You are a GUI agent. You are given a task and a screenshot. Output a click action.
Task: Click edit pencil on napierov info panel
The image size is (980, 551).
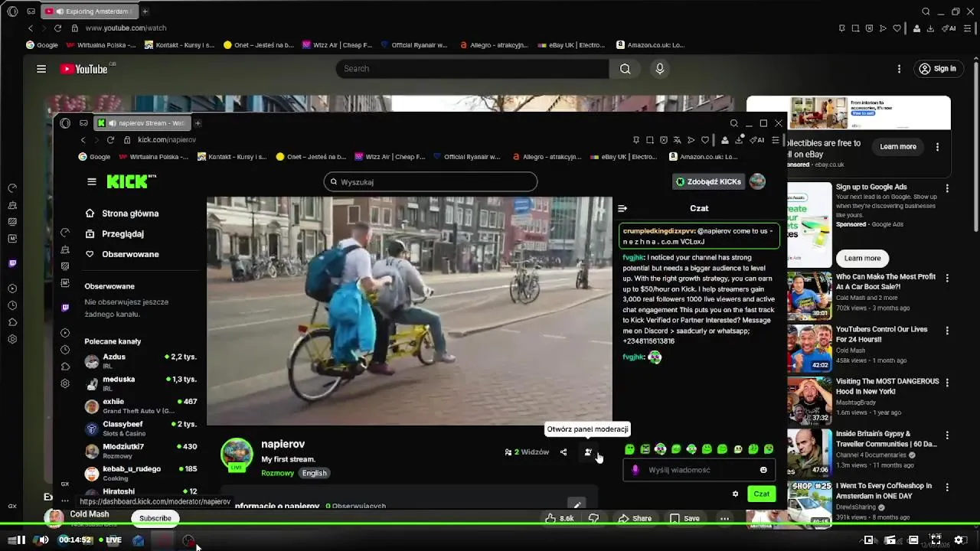tap(577, 504)
